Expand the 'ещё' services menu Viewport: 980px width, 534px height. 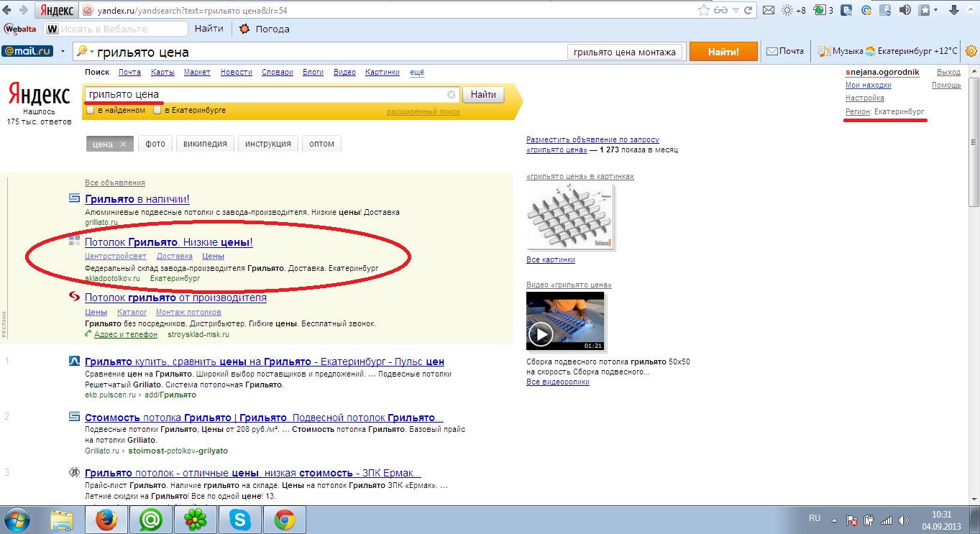pos(417,72)
